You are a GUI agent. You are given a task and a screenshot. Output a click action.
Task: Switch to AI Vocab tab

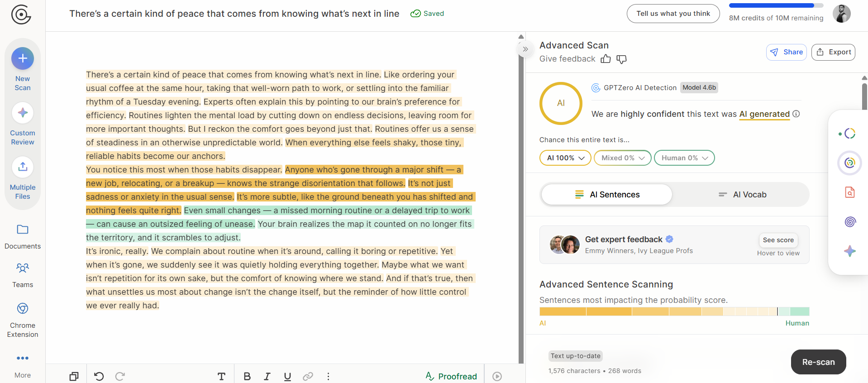coord(742,195)
